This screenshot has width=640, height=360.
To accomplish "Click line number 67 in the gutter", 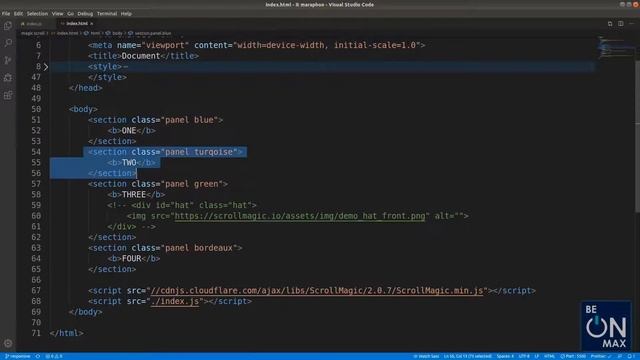I will tap(36, 291).
